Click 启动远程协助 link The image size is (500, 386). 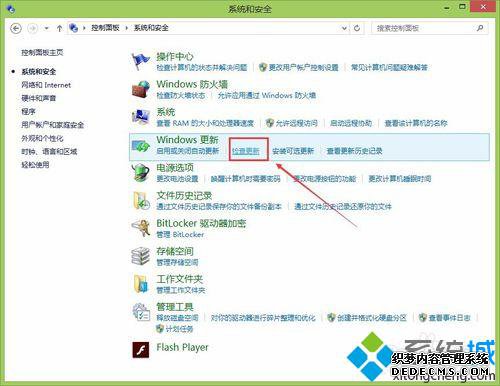point(351,123)
